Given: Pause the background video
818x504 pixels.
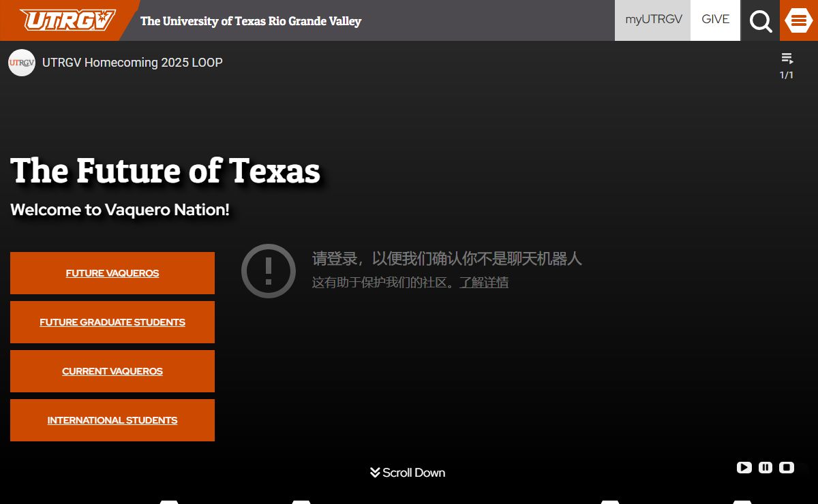Looking at the screenshot, I should (x=766, y=467).
